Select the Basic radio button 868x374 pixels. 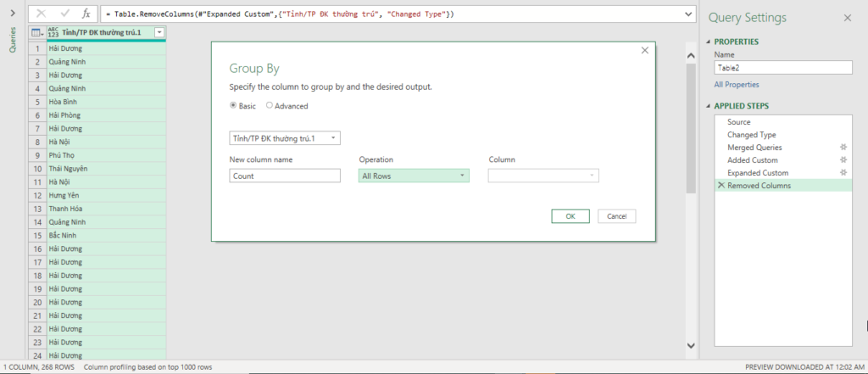[234, 106]
